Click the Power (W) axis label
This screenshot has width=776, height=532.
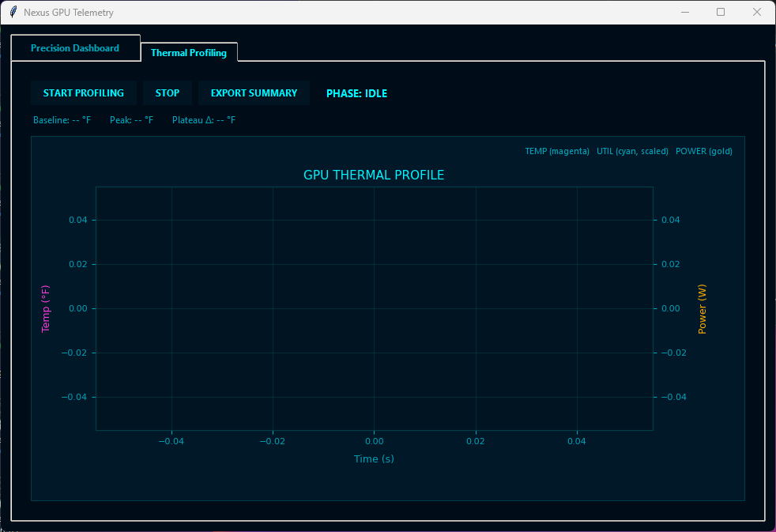pos(703,308)
